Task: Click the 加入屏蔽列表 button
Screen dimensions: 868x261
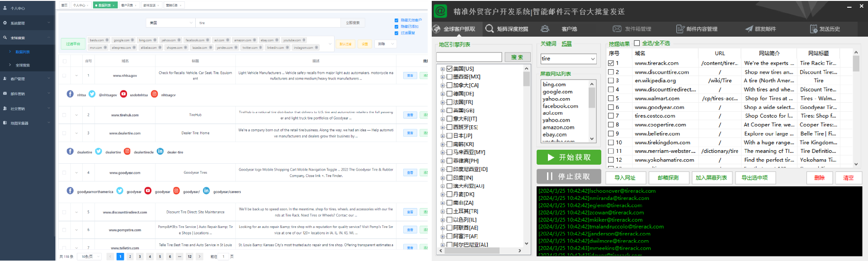Action: pos(711,178)
